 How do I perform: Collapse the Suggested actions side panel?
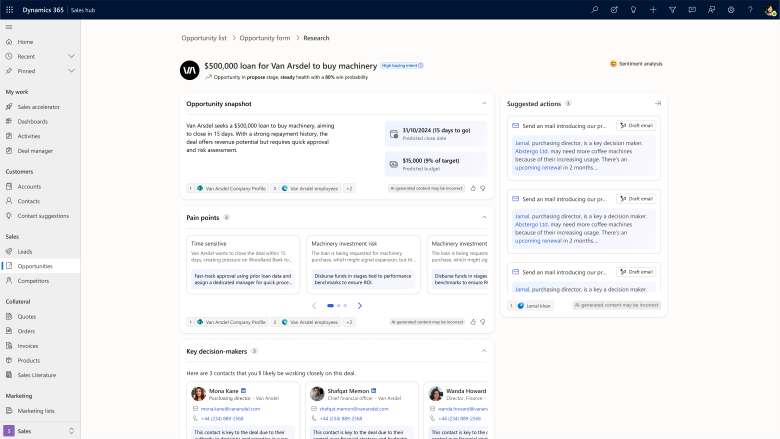[x=658, y=103]
